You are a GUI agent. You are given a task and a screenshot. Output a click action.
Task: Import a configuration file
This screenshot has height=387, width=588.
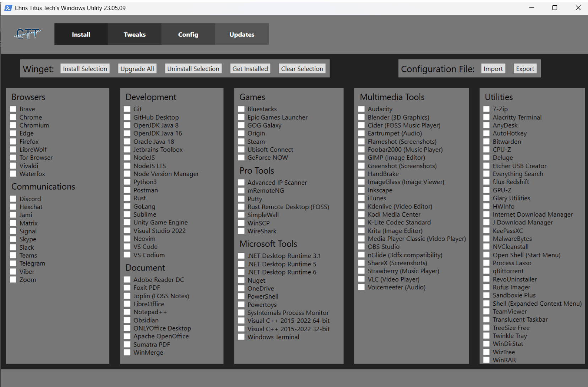[493, 69]
